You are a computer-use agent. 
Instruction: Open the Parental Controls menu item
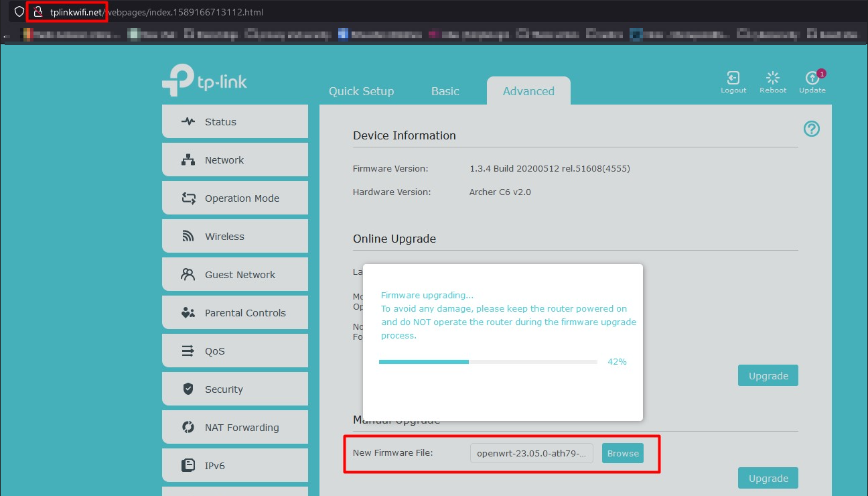235,312
